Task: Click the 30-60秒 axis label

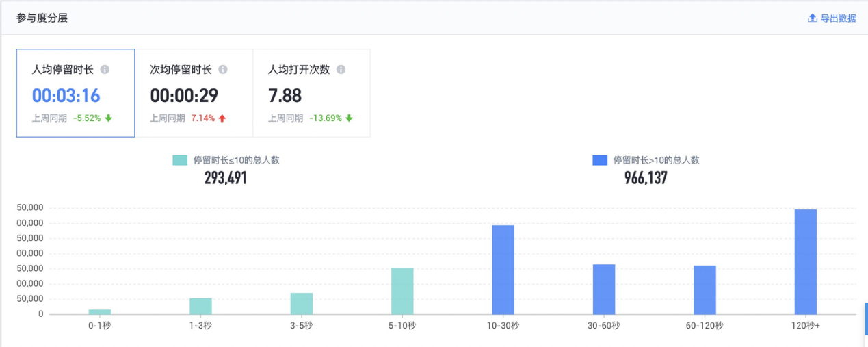Action: tap(604, 325)
